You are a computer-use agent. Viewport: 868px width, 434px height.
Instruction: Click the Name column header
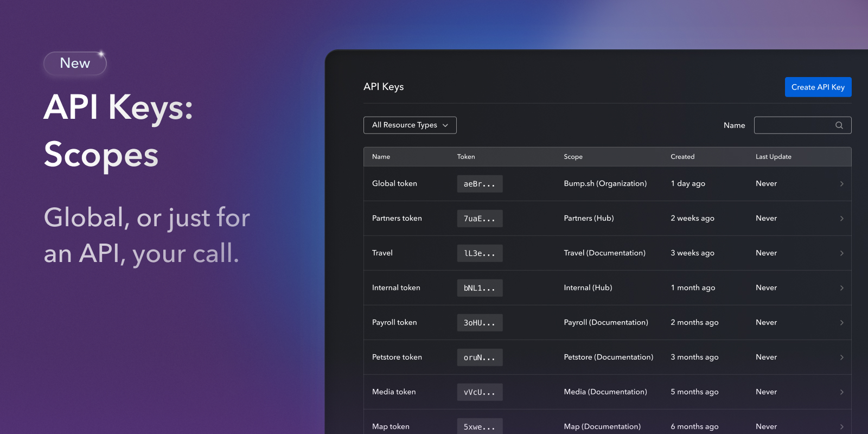[x=381, y=157]
